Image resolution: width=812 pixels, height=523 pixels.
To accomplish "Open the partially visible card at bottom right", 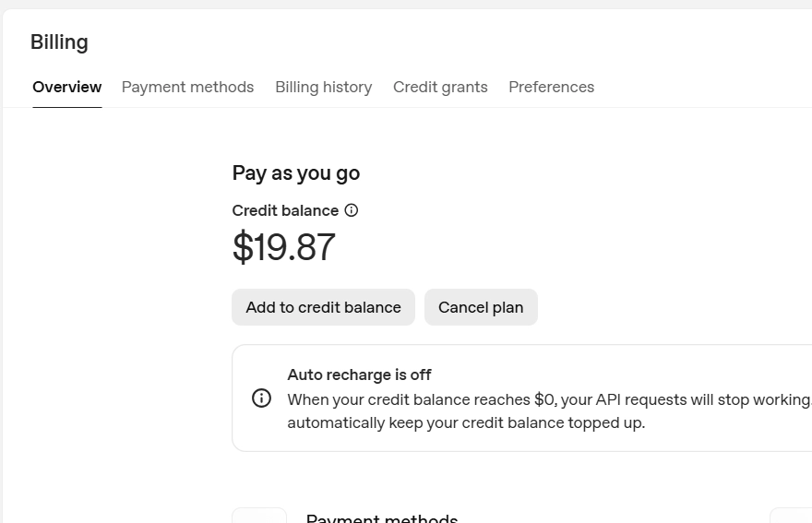I will [791, 516].
